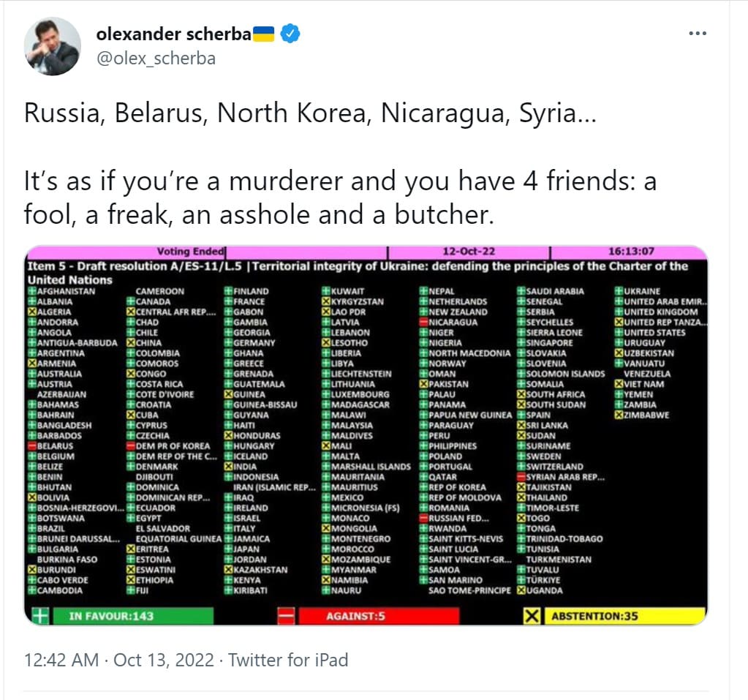The width and height of the screenshot is (748, 700).
Task: Click the red minus icon next to BELARUS
Action: click(x=31, y=446)
